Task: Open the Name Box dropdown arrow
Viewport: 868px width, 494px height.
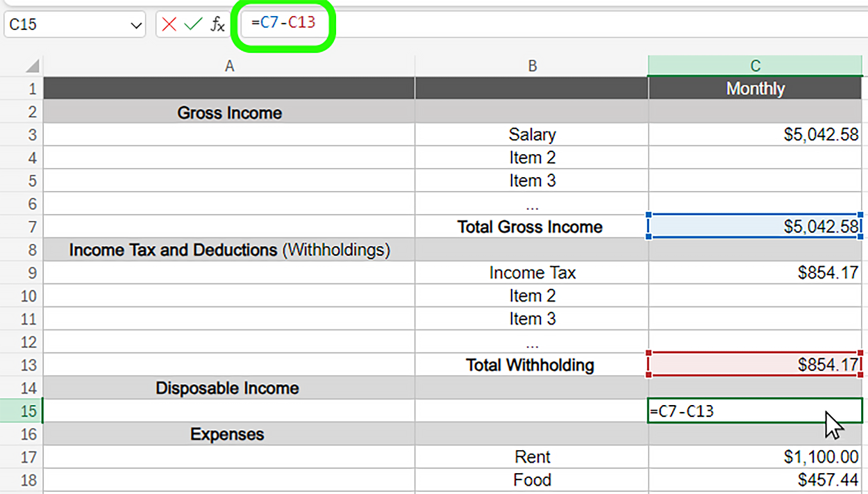Action: 135,25
